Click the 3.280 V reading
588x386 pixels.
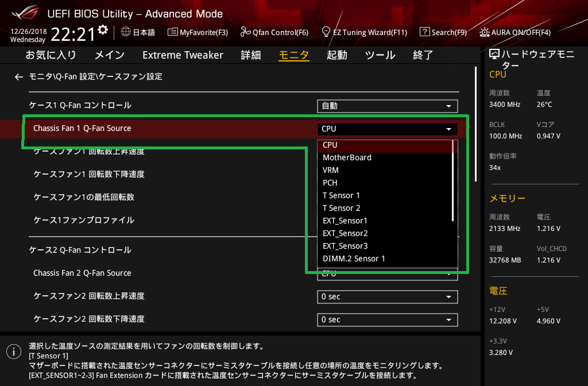pos(501,353)
